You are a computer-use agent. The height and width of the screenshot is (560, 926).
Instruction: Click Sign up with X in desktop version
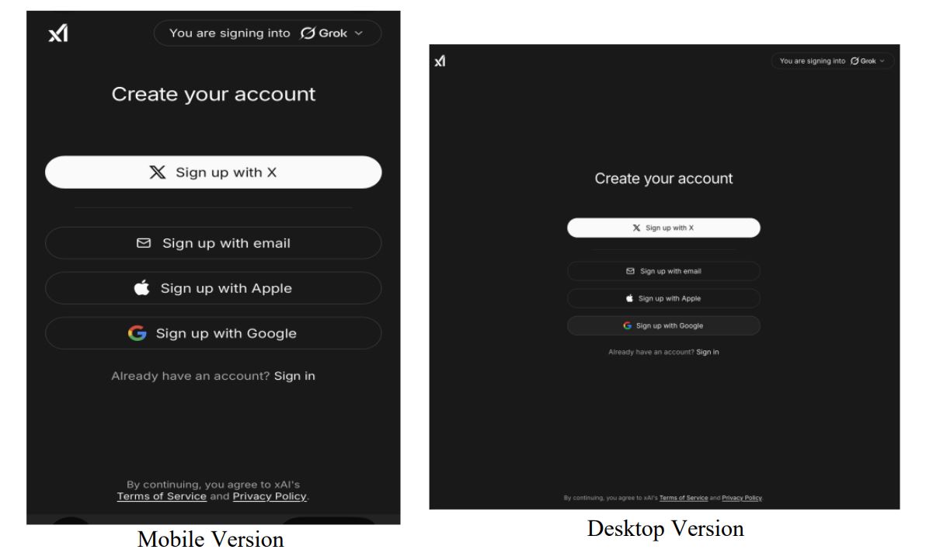pos(663,228)
